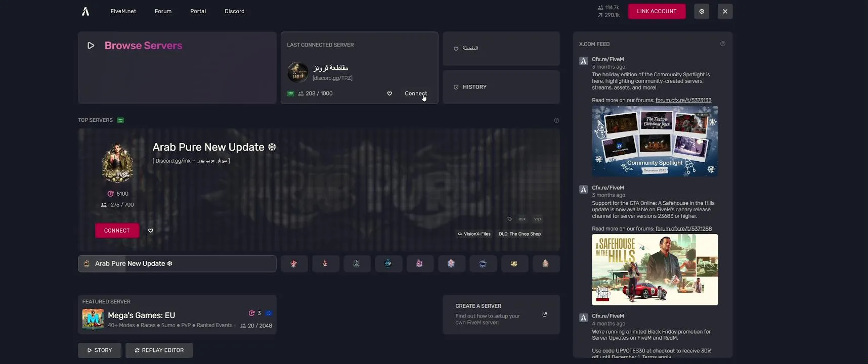Open the HISTORY tile
868x364 pixels.
click(x=501, y=87)
